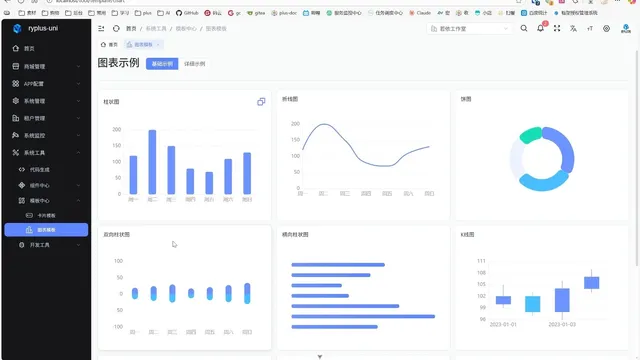The height and width of the screenshot is (360, 640).
Task: Click the font size icon in header
Action: tap(590, 29)
